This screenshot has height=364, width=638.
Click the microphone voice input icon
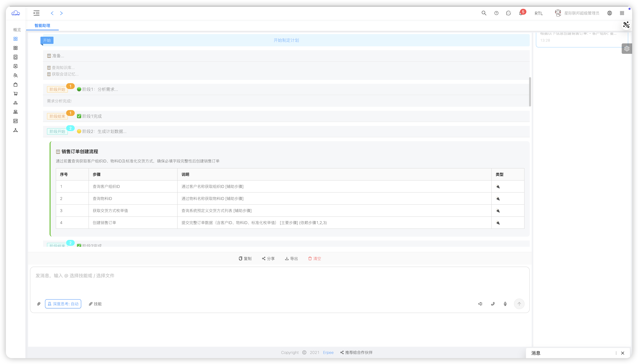(505, 304)
